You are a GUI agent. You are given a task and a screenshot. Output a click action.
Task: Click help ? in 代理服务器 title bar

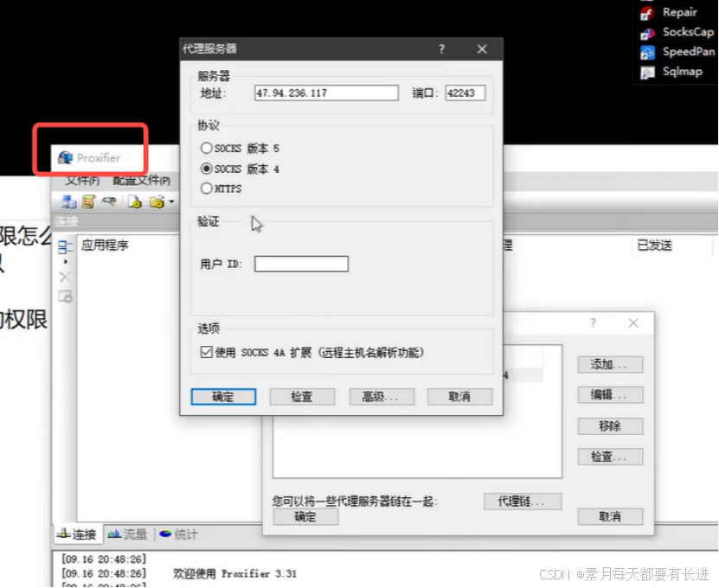pyautogui.click(x=441, y=49)
